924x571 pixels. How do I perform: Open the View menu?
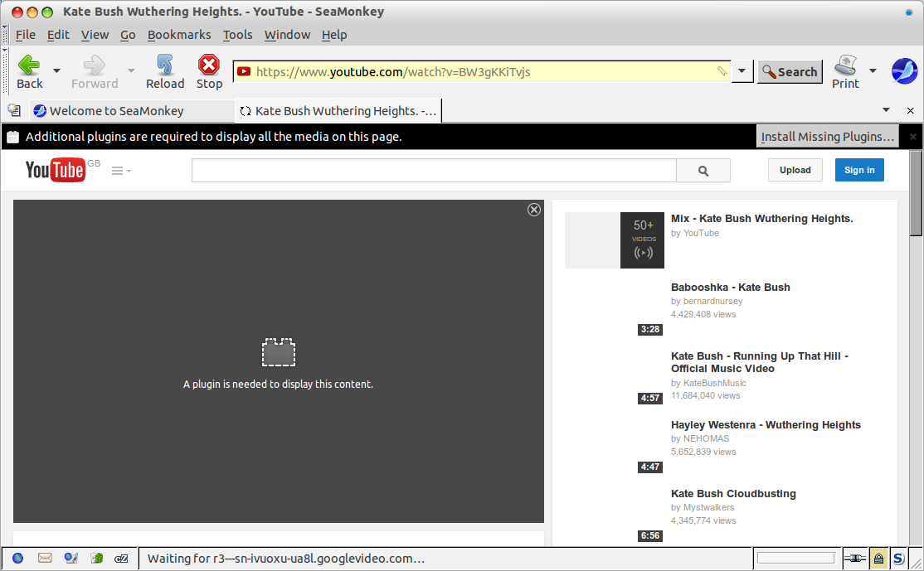[x=95, y=35]
